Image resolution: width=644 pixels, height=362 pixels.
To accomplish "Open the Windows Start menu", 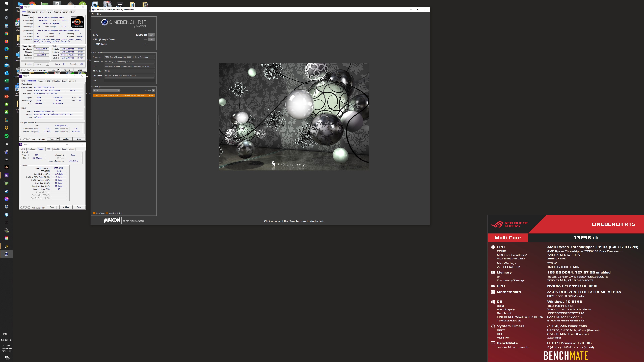I will click(7, 3).
